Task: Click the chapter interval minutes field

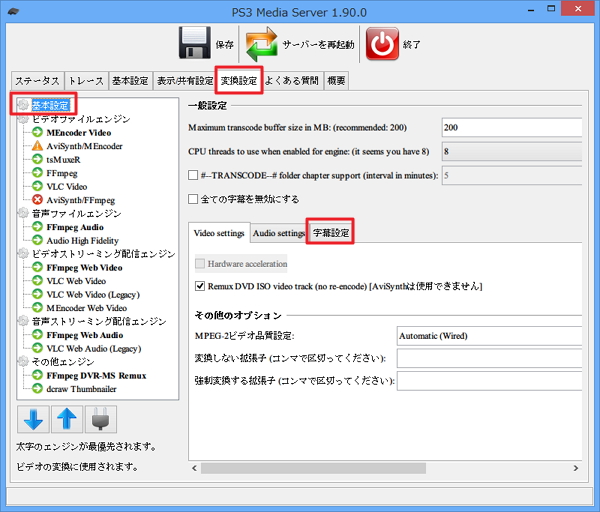Action: coord(512,175)
